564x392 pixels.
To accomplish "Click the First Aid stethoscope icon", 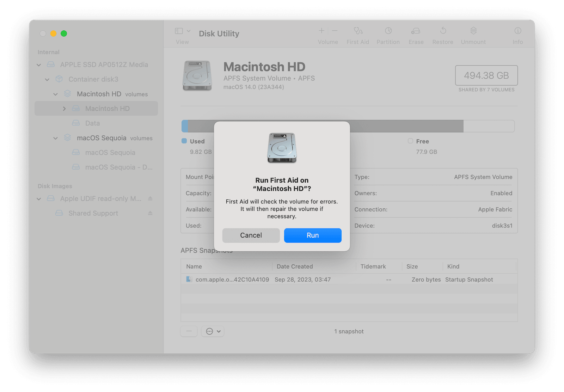I will 358,31.
